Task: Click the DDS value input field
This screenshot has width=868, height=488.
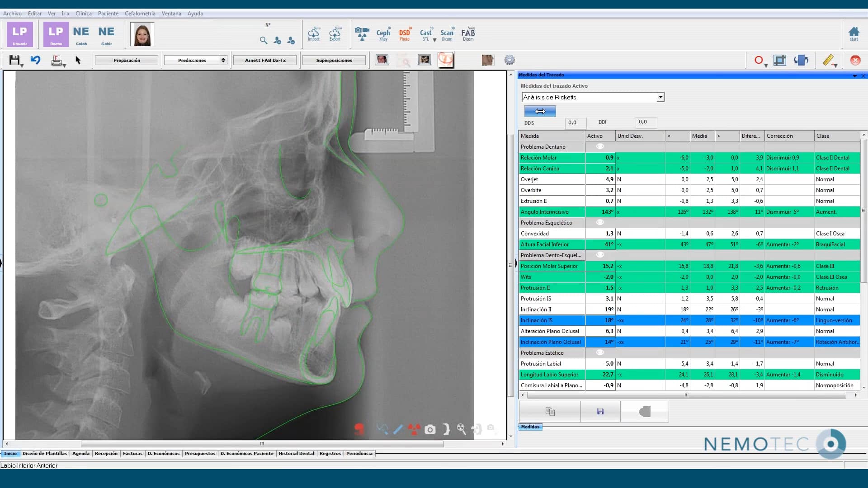Action: [575, 122]
